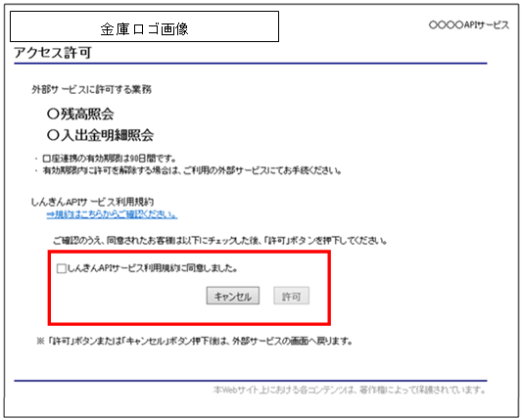Select the 入出金明細照会 text
Image resolution: width=522 pixels, height=420 pixels.
click(x=107, y=135)
